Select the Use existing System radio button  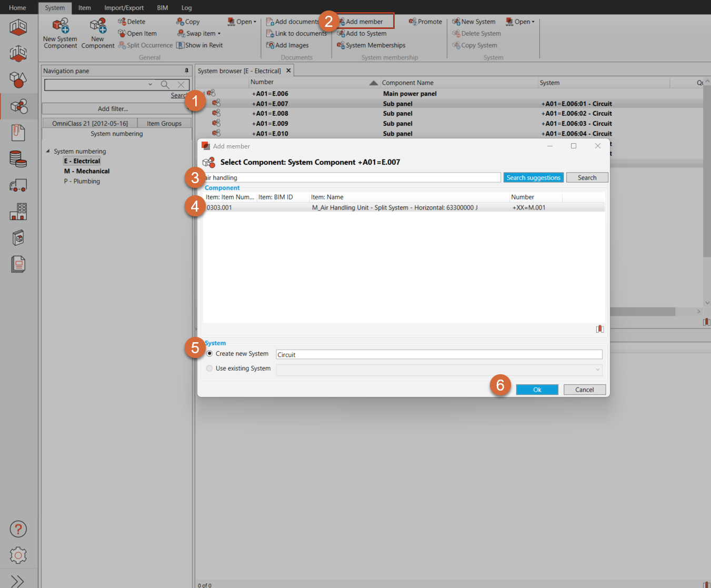click(x=209, y=368)
